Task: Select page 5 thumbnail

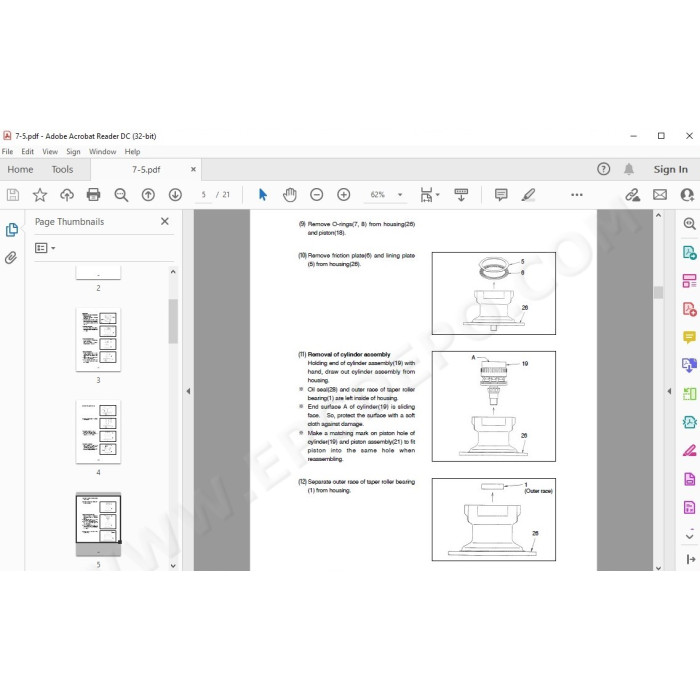Action: point(98,524)
